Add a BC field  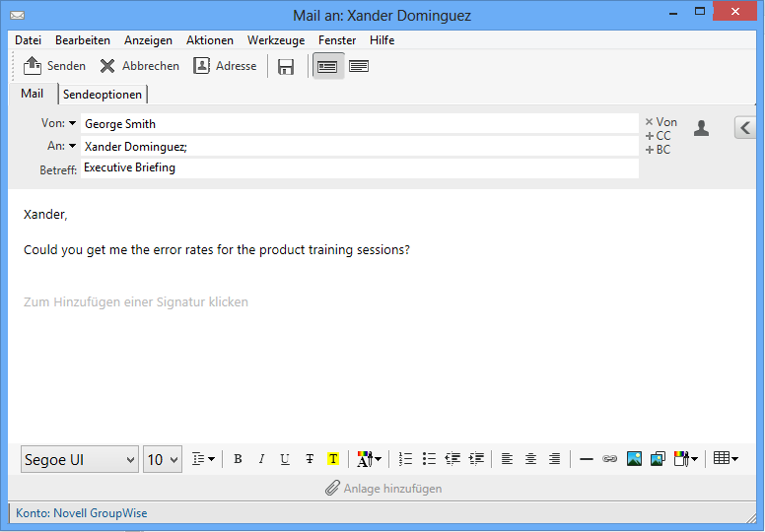[659, 150]
